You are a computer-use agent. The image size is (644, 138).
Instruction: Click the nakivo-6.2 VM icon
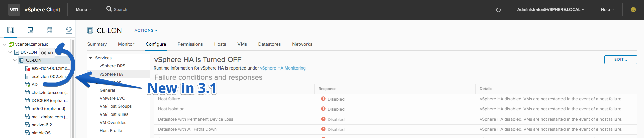pyautogui.click(x=28, y=125)
